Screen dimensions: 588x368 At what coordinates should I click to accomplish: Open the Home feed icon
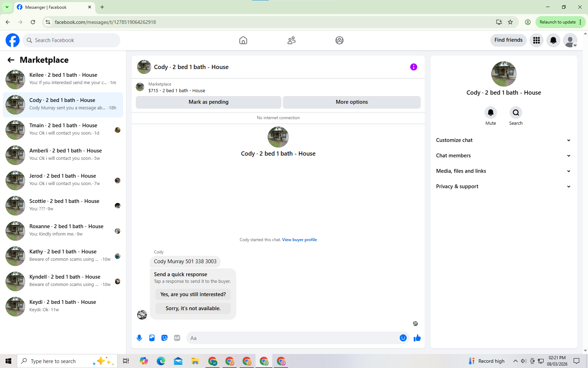[243, 40]
